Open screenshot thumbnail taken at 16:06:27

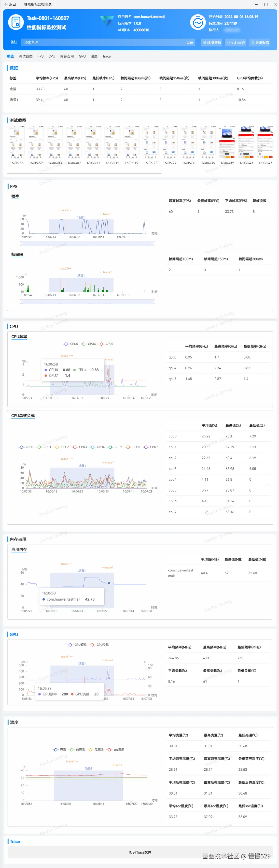tap(170, 142)
